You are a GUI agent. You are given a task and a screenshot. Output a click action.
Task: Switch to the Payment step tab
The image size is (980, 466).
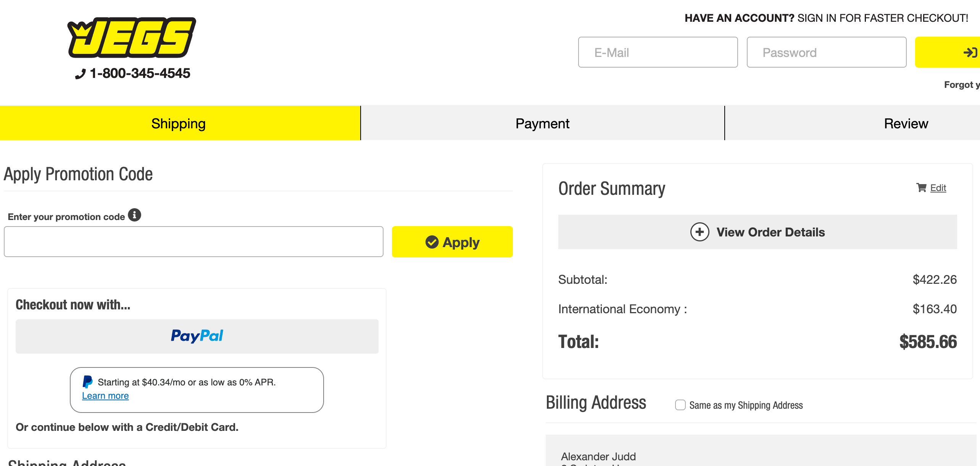pyautogui.click(x=542, y=123)
